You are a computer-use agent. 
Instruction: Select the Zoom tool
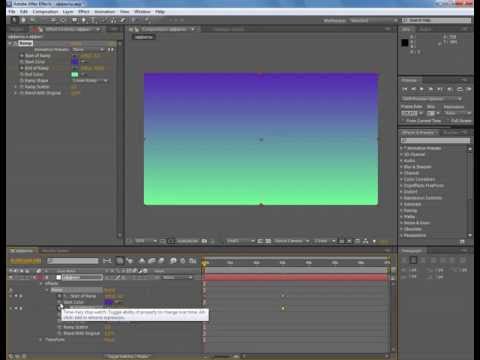coord(32,20)
